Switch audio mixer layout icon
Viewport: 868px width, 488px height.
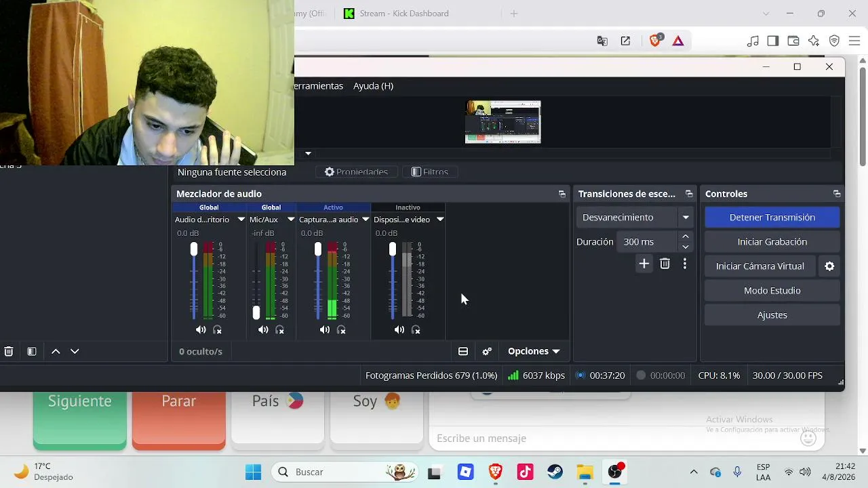click(x=463, y=351)
